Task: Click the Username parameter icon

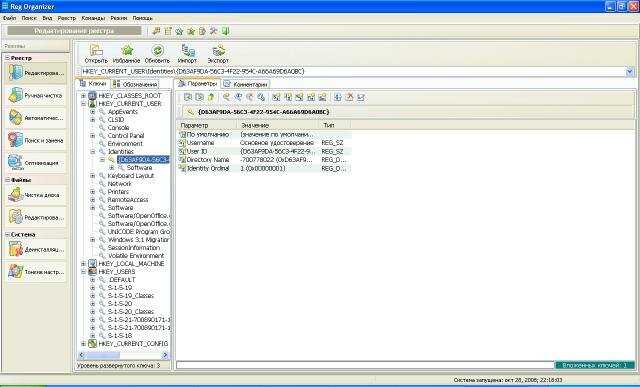Action: tap(182, 143)
